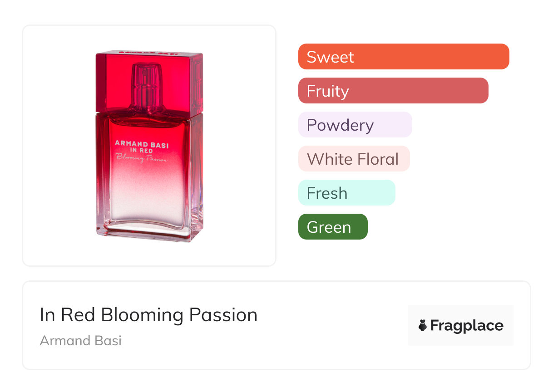Click the 'ARMAND BASI' text on the bottle
The width and height of the screenshot is (553, 392).
[x=142, y=143]
